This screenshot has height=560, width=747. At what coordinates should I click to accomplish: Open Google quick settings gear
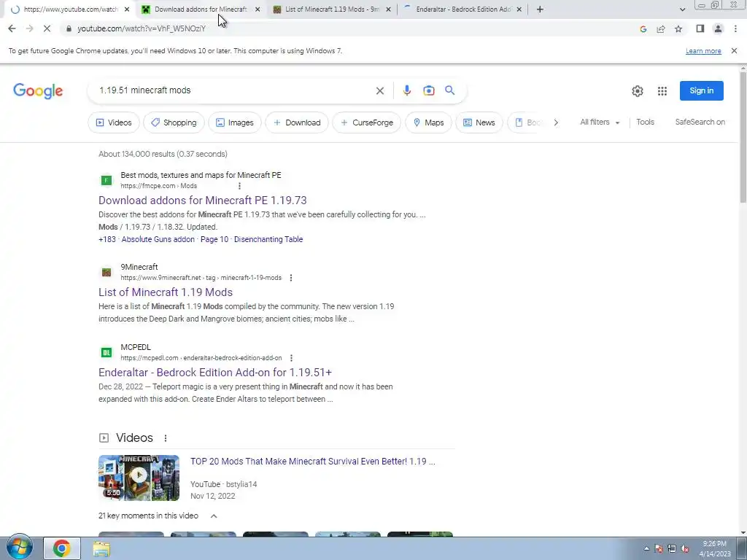(638, 91)
